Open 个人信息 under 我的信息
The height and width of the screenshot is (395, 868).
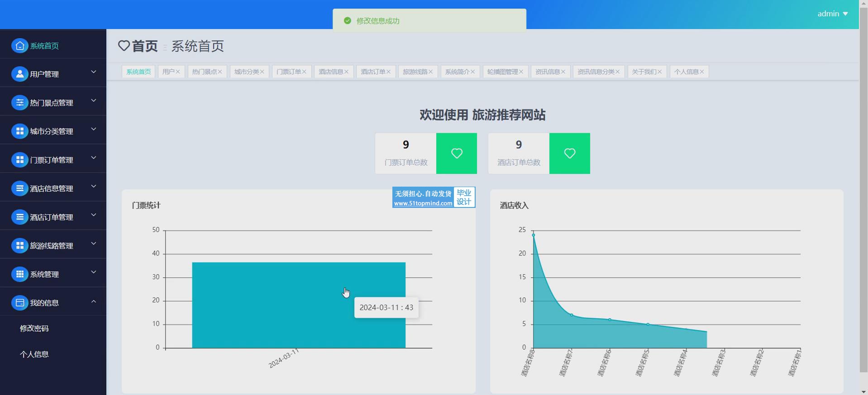34,354
